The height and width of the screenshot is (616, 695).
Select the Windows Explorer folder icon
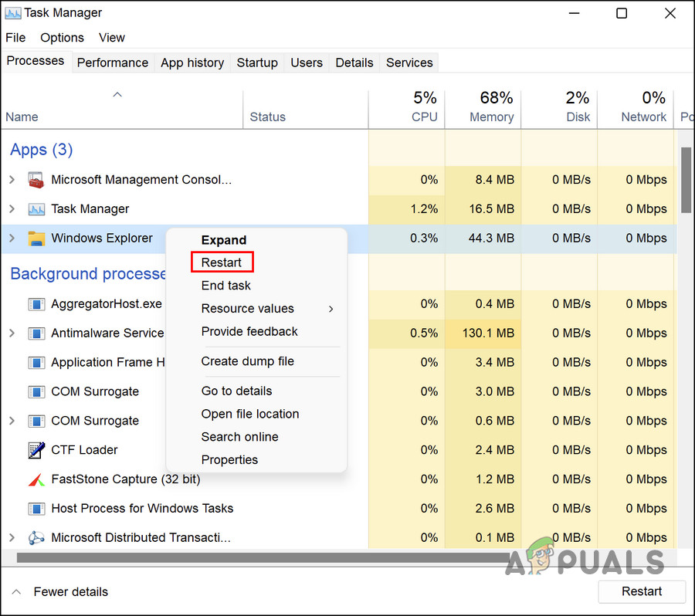click(36, 239)
